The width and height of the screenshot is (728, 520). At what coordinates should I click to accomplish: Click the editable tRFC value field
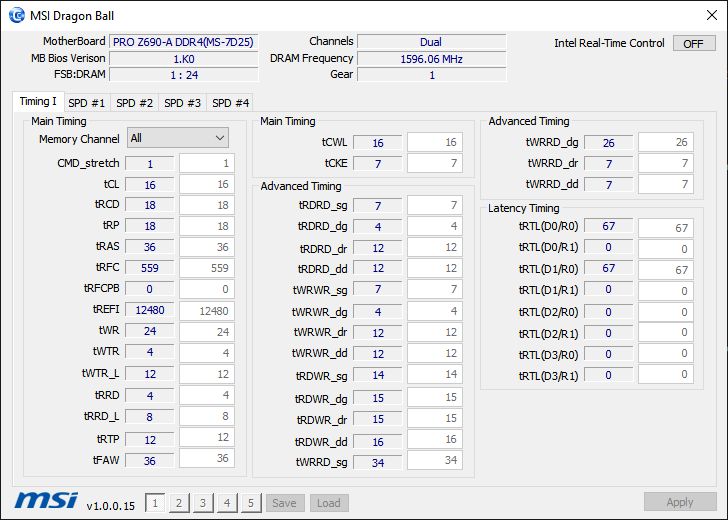pos(207,268)
